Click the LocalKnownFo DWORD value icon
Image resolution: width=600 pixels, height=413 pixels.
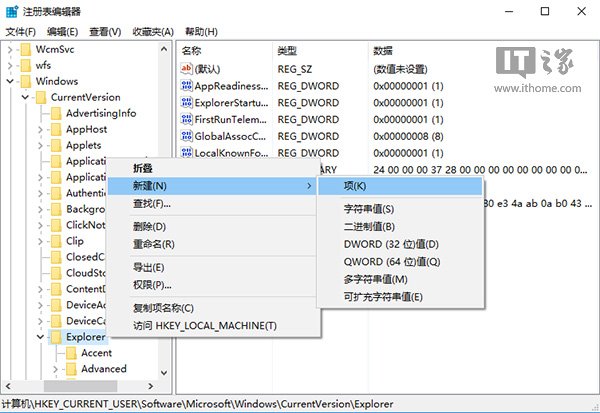pyautogui.click(x=186, y=153)
